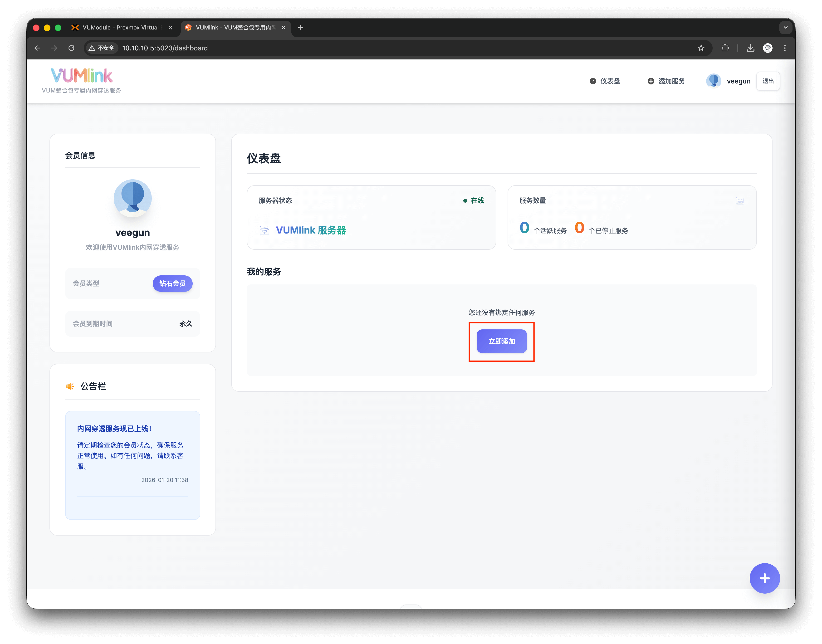Screen dimensions: 822x644
Task: Click the browser back arrow
Action: 37,48
